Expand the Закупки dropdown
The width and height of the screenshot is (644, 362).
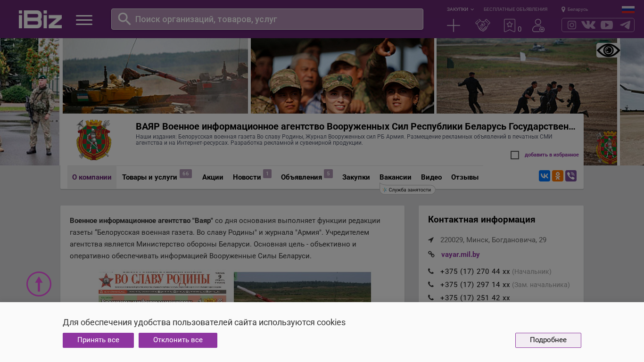[x=460, y=9]
